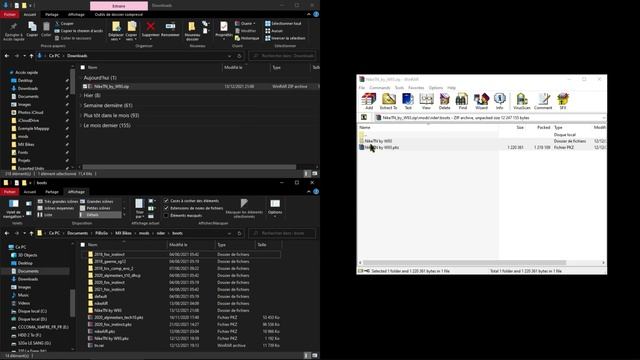Switch to Accueil tab in boots window
This screenshot has width=640, height=360.
click(30, 192)
